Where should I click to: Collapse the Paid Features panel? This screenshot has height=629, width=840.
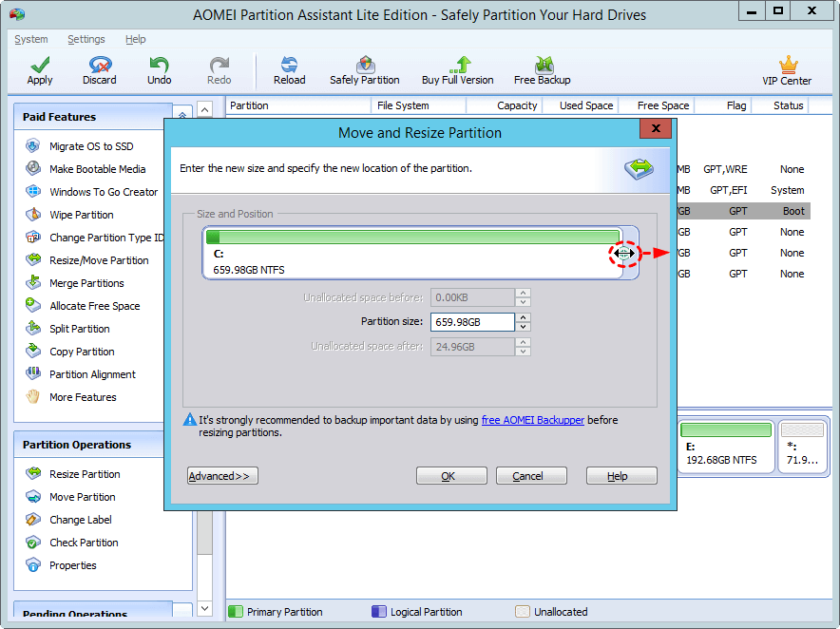tap(182, 116)
